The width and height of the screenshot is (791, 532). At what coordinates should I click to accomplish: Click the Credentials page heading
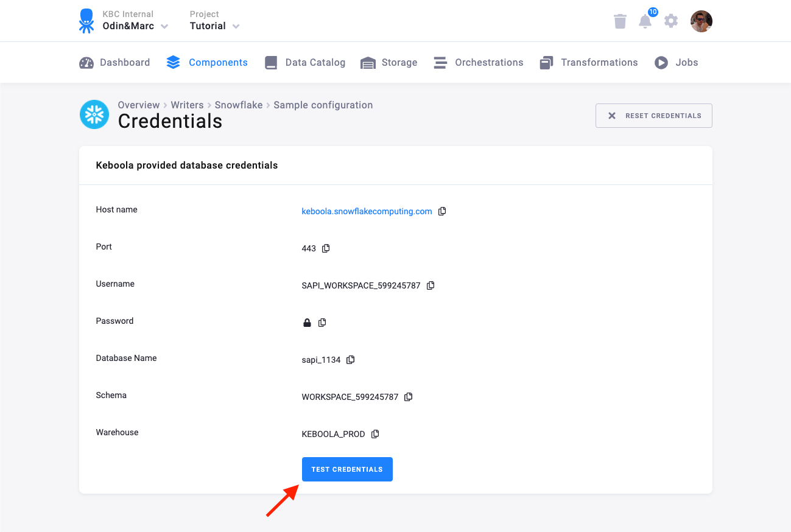click(170, 121)
